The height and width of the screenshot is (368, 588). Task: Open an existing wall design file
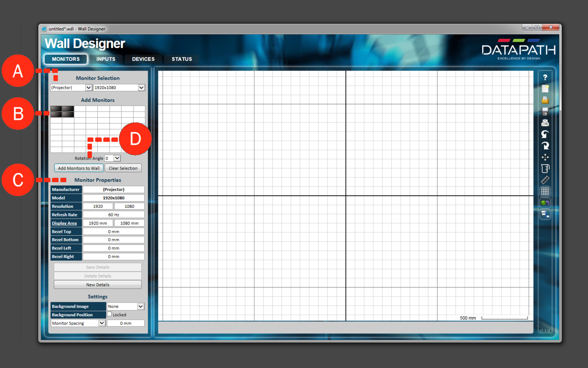point(545,100)
